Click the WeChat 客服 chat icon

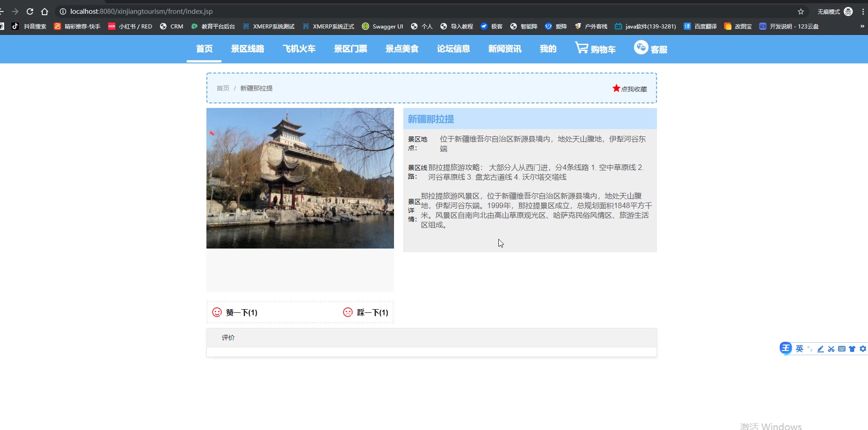(641, 47)
